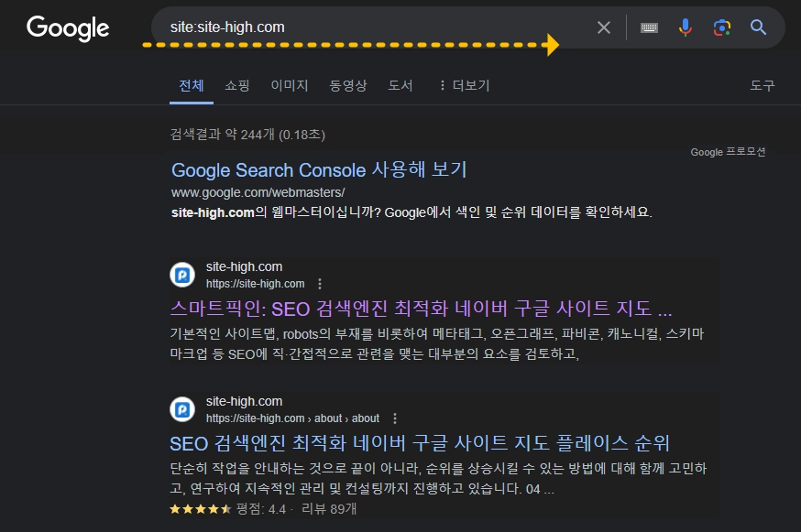Clear the search query with X
The image size is (801, 532).
point(604,27)
